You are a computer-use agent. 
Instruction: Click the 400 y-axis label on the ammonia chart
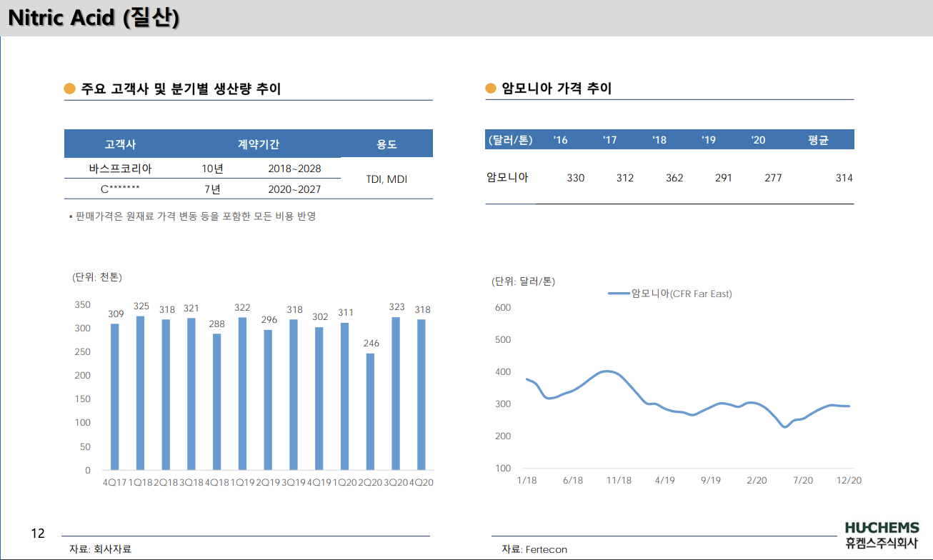pyautogui.click(x=503, y=372)
